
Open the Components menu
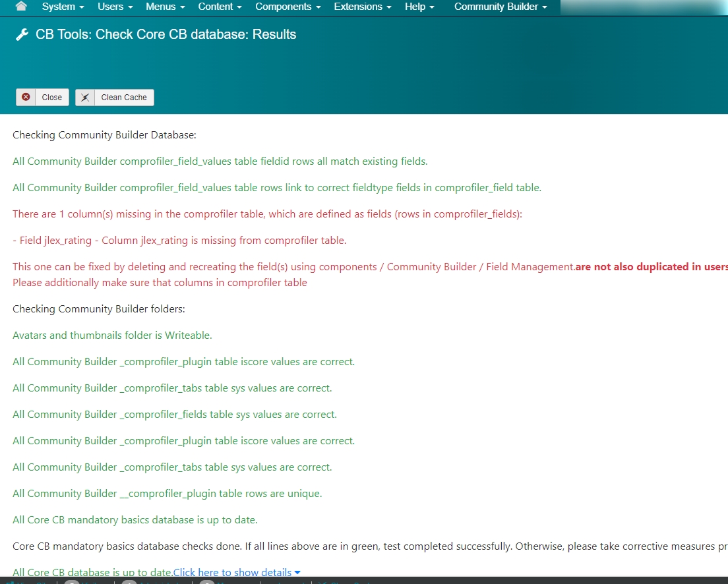tap(288, 7)
